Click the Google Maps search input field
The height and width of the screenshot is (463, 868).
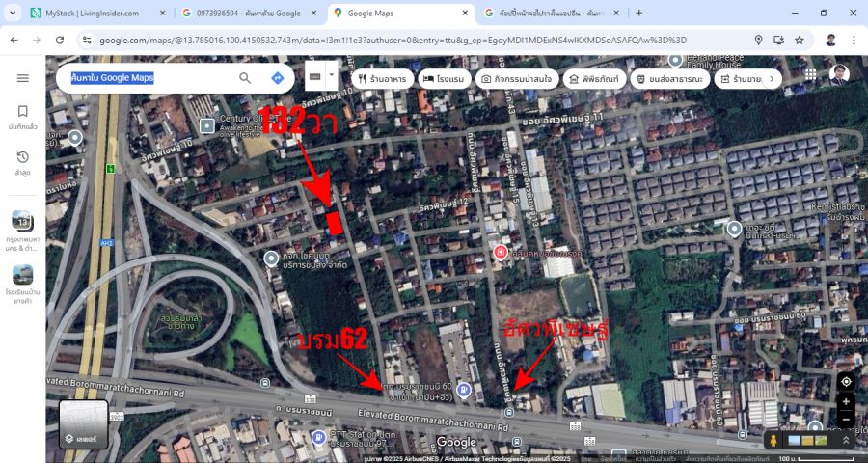pyautogui.click(x=149, y=78)
